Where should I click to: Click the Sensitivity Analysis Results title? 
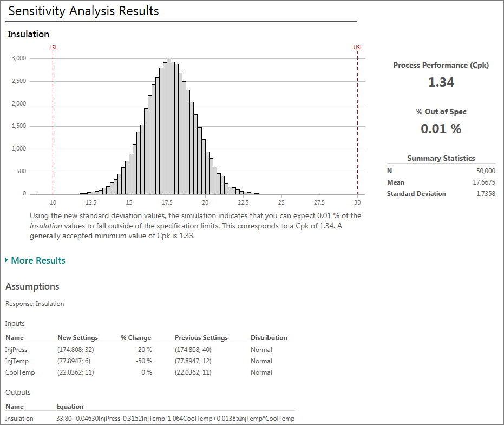click(83, 11)
